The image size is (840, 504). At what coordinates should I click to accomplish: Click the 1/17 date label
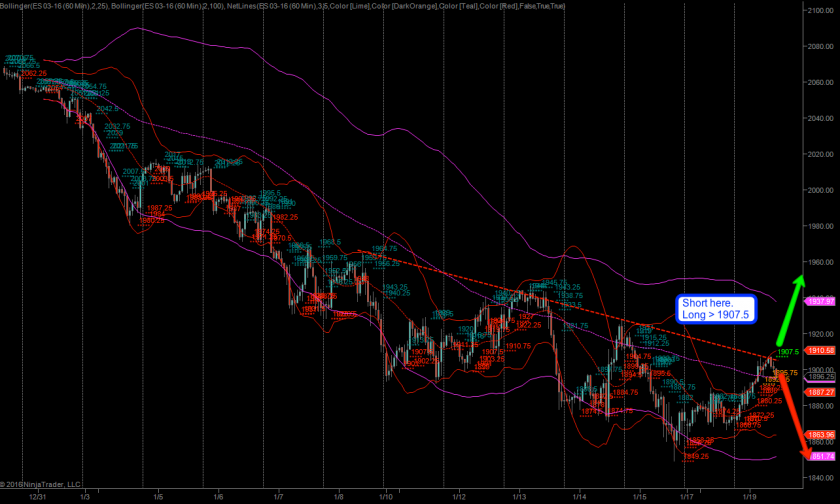(x=686, y=497)
